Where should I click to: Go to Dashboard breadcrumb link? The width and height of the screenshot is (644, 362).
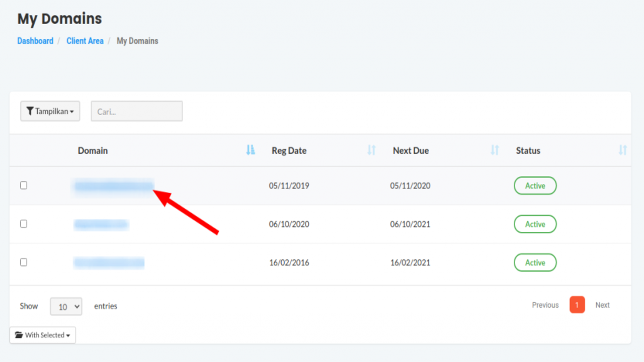35,41
